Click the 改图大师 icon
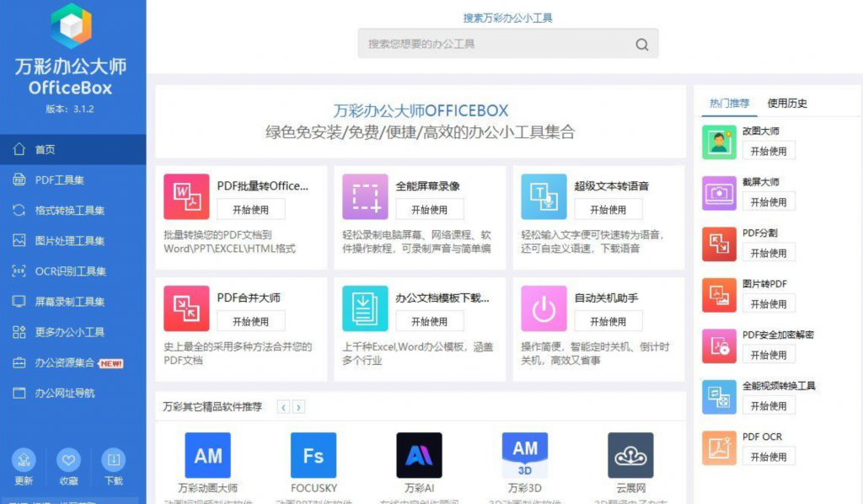This screenshot has width=863, height=504. click(719, 142)
